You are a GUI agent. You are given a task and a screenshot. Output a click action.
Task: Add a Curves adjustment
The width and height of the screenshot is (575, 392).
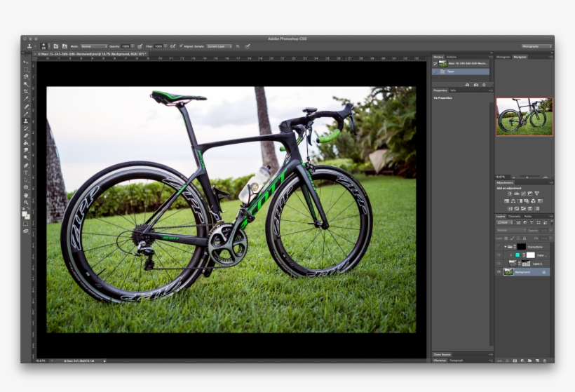point(523,194)
